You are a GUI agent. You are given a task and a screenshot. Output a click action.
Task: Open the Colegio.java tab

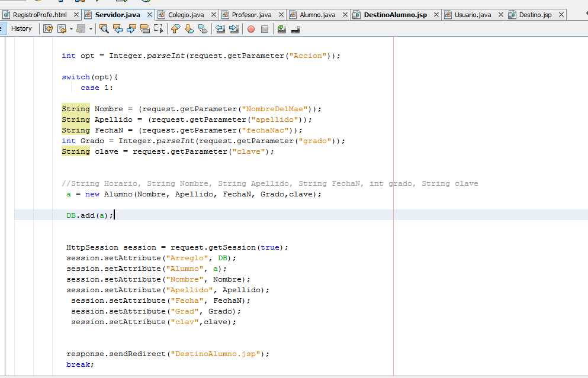pyautogui.click(x=186, y=15)
